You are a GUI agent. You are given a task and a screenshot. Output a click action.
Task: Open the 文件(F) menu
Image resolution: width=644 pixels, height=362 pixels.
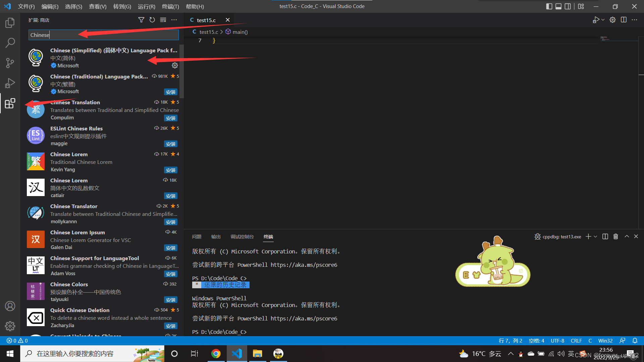tap(26, 6)
